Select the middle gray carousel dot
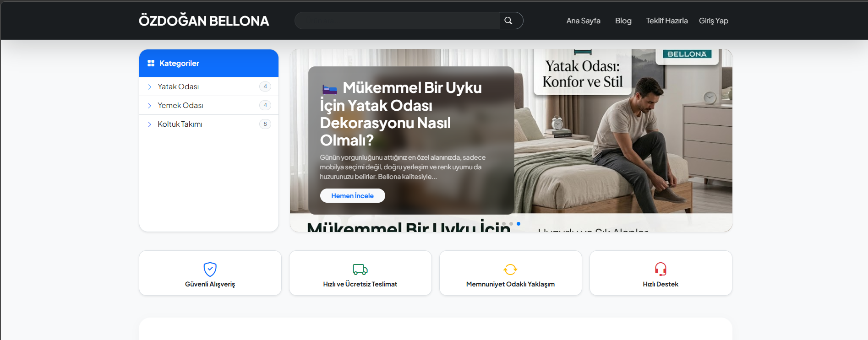The height and width of the screenshot is (340, 868). click(511, 224)
